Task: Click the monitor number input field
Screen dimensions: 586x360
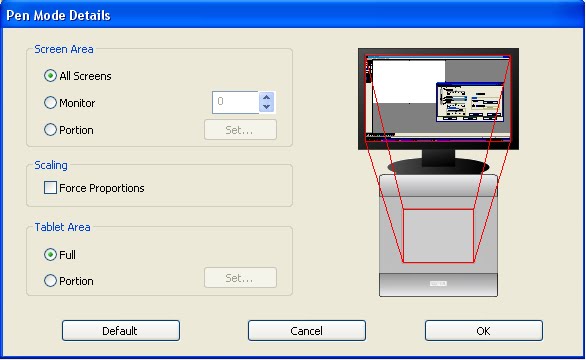Action: tap(235, 102)
